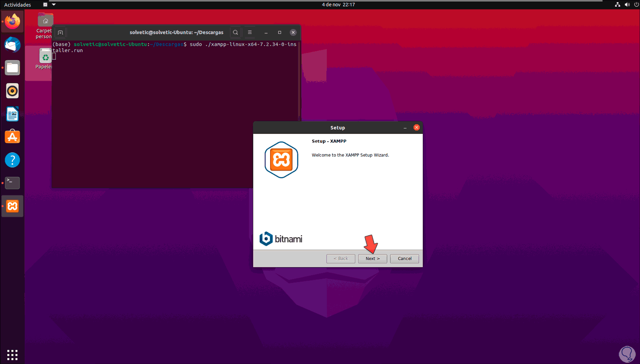Select the Papelera trash desktop icon
The height and width of the screenshot is (364, 640).
pos(45,58)
